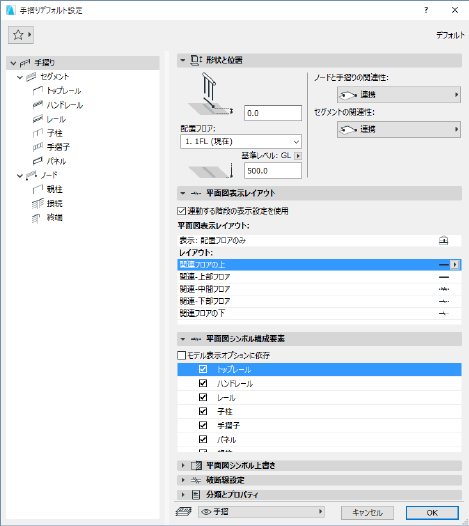The height and width of the screenshot is (526, 469).
Task: Click the キャンセル button
Action: [367, 513]
